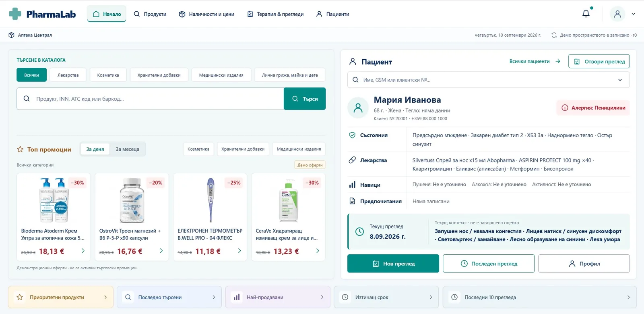This screenshot has width=644, height=314.
Task: Expand the user account chevron
Action: click(633, 14)
